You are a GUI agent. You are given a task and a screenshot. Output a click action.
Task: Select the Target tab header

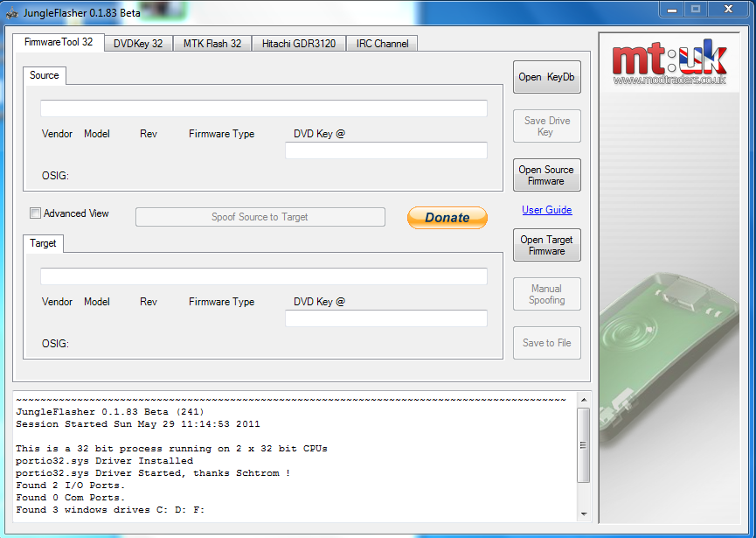tap(43, 243)
